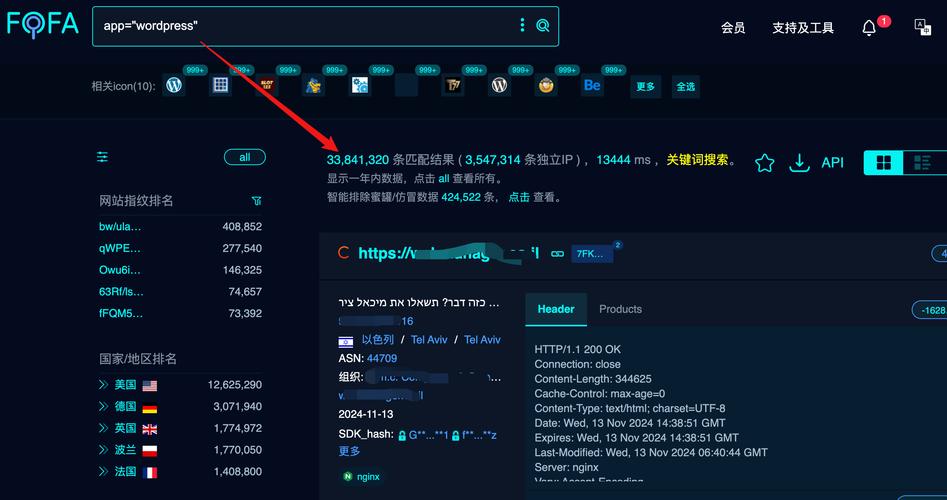Viewport: 947px width, 500px height.
Task: Expand the 美国 country row chevron
Action: click(103, 385)
